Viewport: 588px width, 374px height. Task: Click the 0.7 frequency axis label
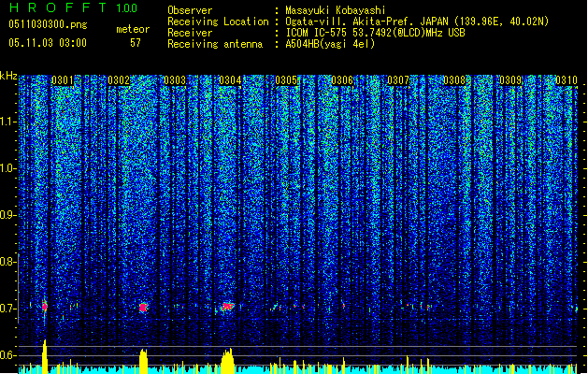pyautogui.click(x=8, y=309)
